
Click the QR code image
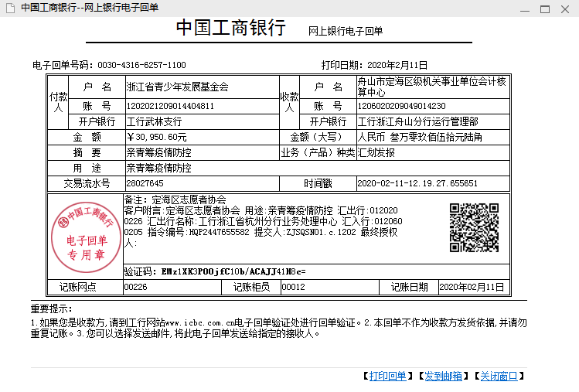(474, 227)
